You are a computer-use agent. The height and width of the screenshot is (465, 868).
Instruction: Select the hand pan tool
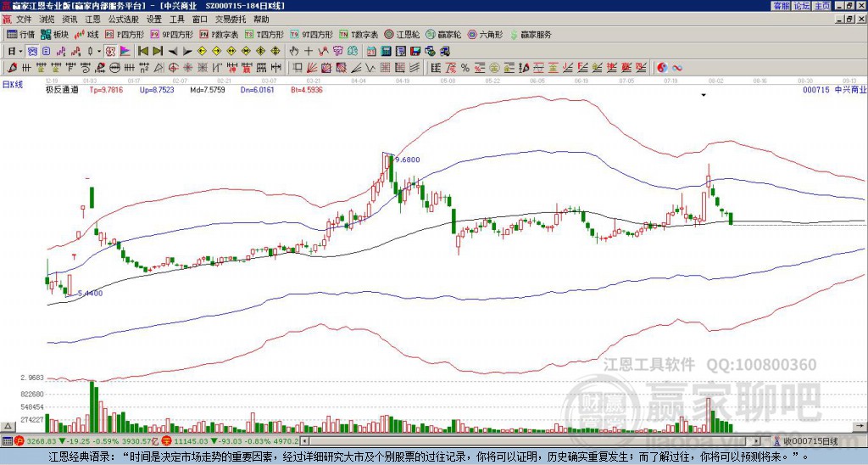click(x=294, y=52)
